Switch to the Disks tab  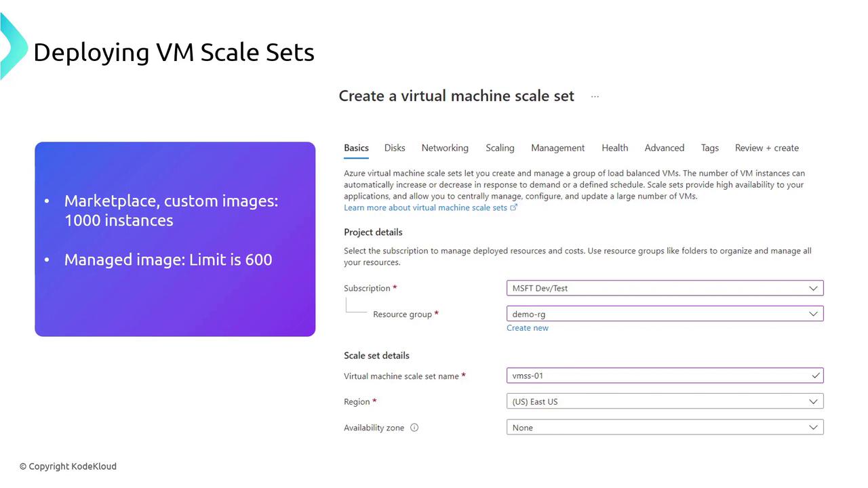pyautogui.click(x=395, y=148)
